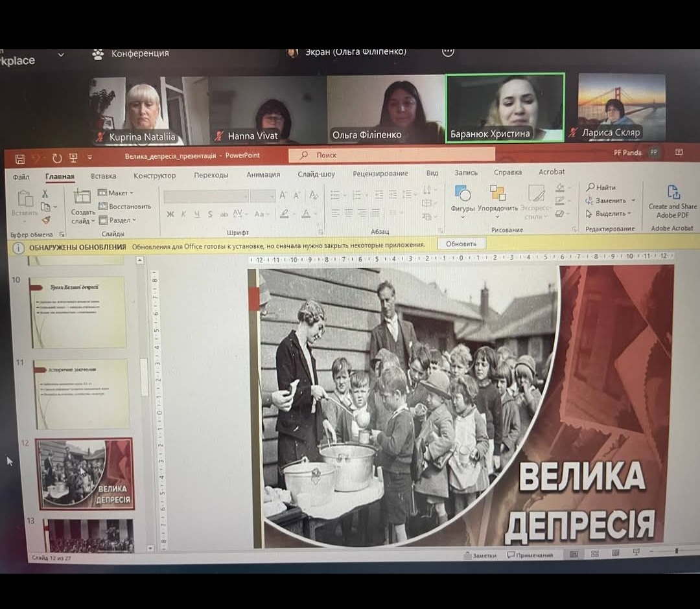Switch to Slide Sorter view icon

[x=595, y=554]
